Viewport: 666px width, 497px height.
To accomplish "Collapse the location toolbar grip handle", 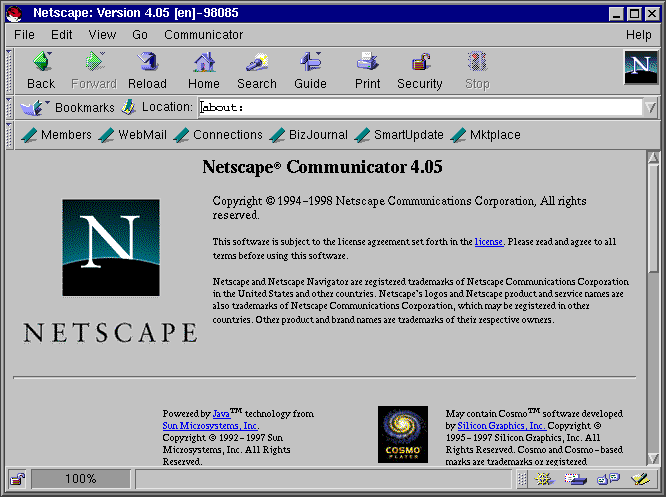I will coord(9,107).
